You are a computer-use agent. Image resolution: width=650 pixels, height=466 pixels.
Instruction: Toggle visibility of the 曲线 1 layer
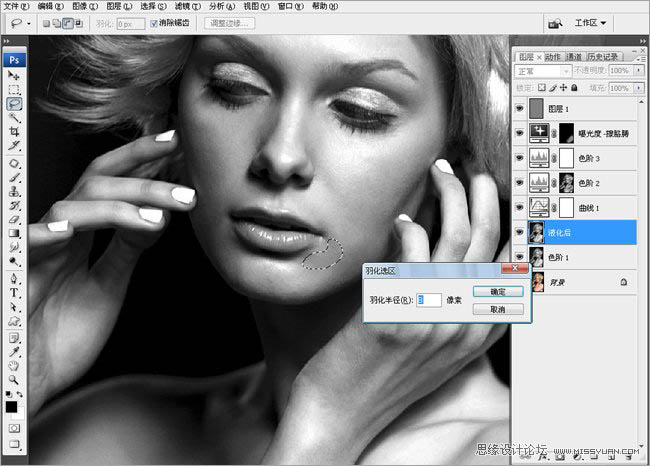click(x=520, y=206)
